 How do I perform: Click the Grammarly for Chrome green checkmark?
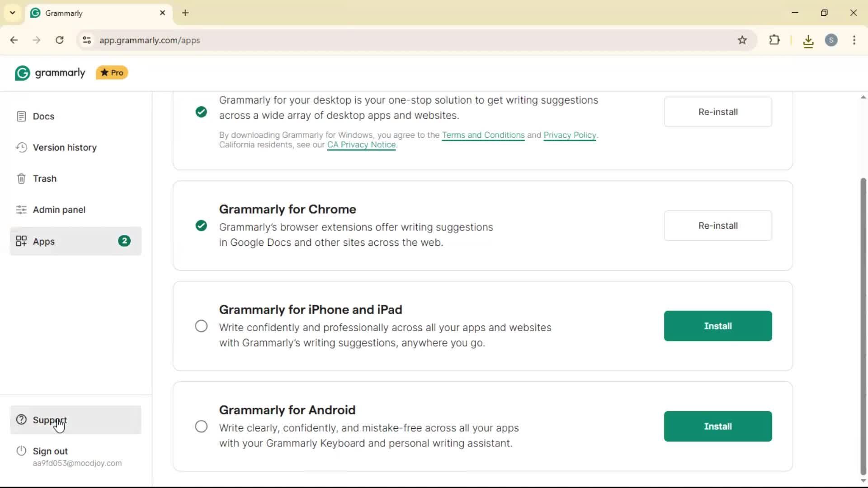[201, 225]
